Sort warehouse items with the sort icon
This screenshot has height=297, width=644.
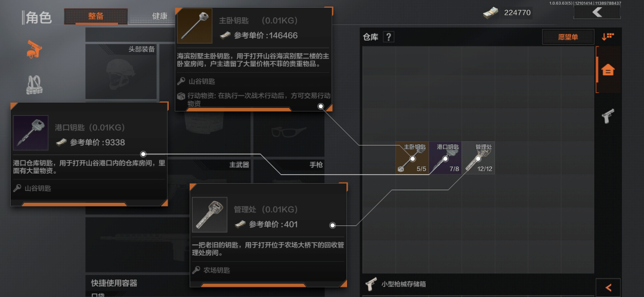[608, 36]
